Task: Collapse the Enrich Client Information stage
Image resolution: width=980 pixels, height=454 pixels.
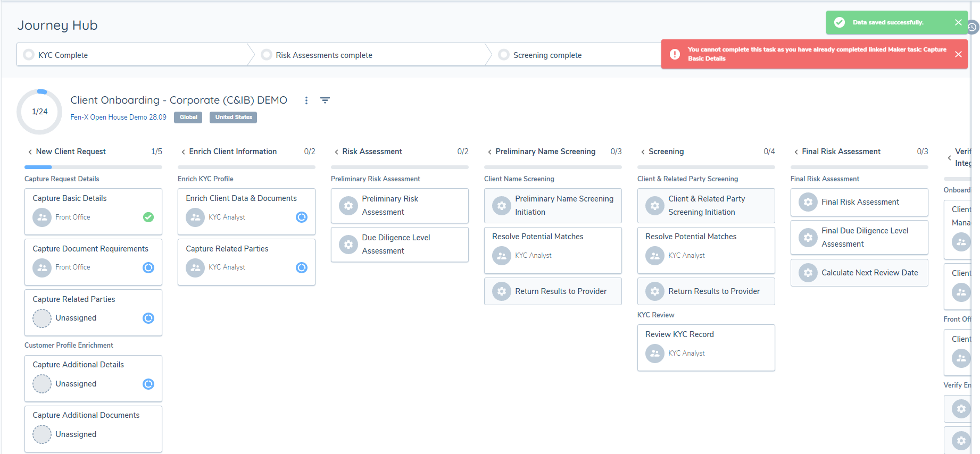Action: coord(183,152)
